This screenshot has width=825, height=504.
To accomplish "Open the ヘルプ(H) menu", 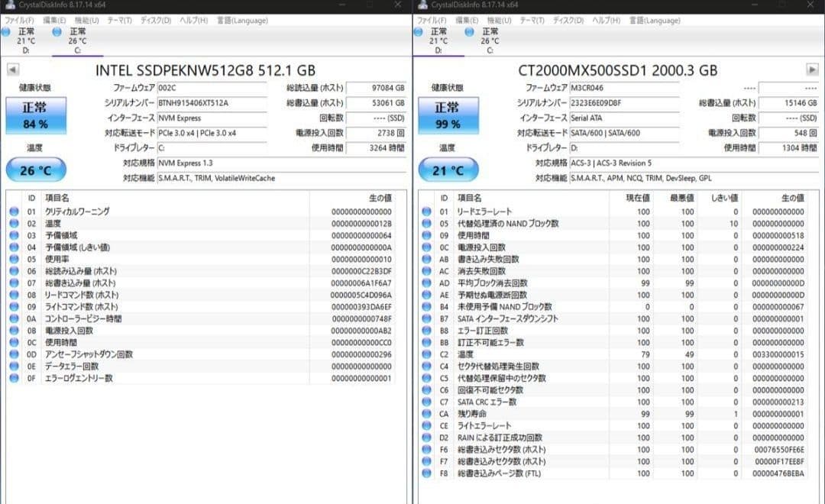I will 193,21.
